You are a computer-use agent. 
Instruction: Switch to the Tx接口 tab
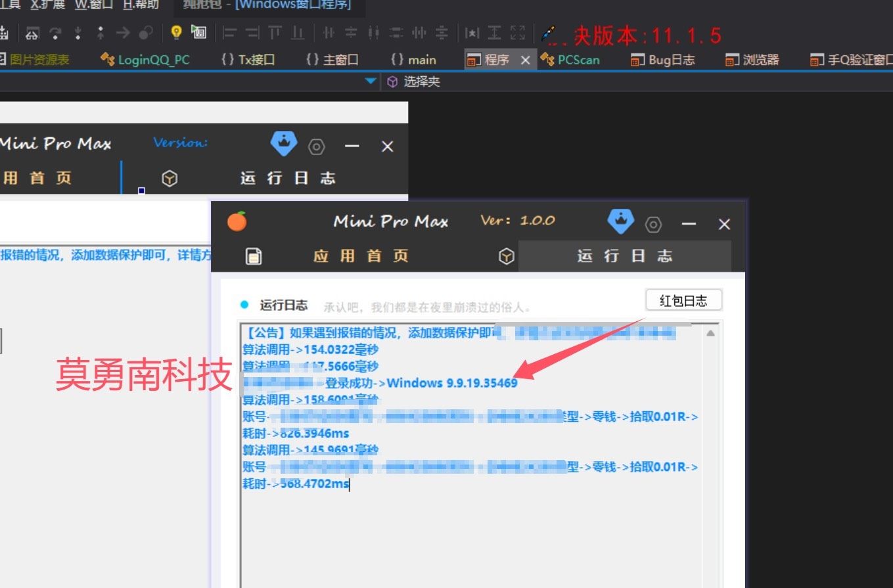[x=248, y=60]
